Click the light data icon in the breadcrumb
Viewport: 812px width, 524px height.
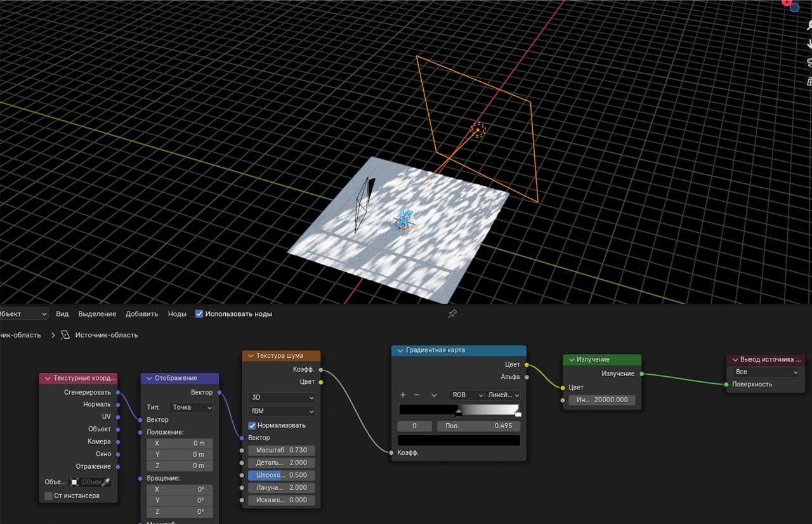pos(65,335)
